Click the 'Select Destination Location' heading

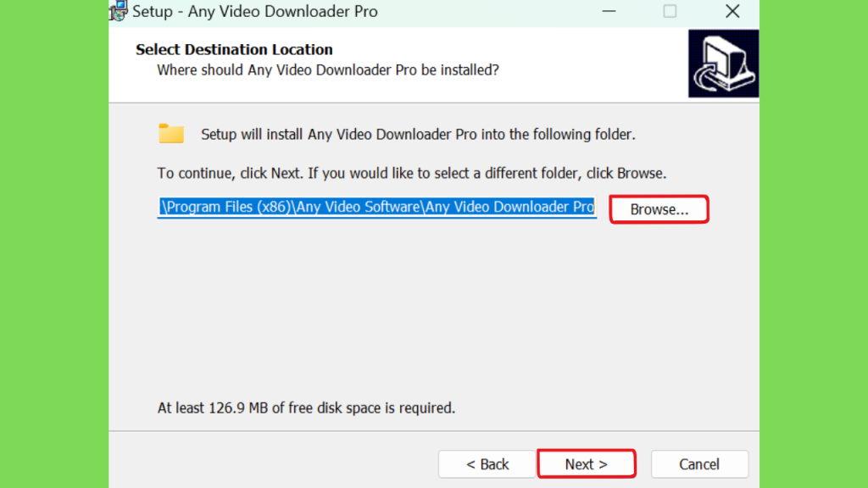pyautogui.click(x=234, y=49)
